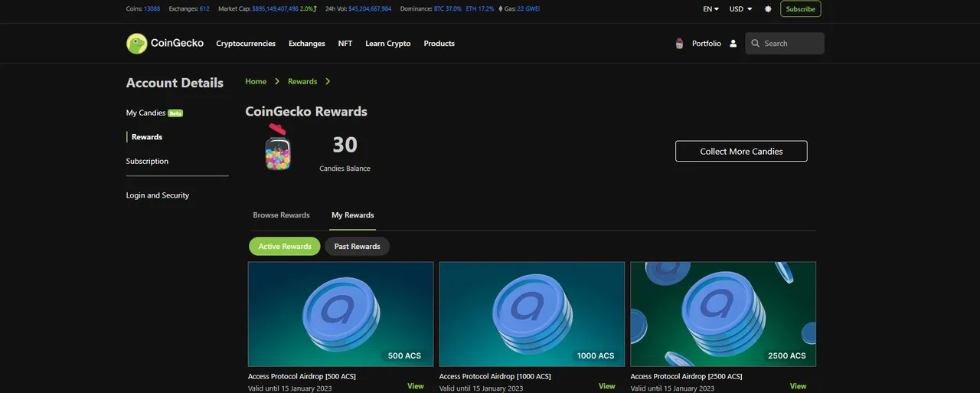Click the breadcrumb chevron after Home
Viewport: 980px width, 393px height.
tap(277, 81)
